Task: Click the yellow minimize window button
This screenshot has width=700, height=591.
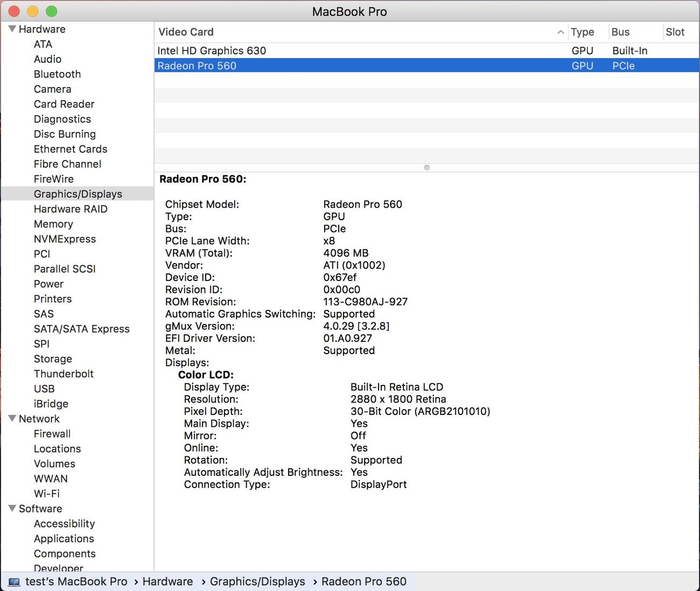Action: click(33, 11)
